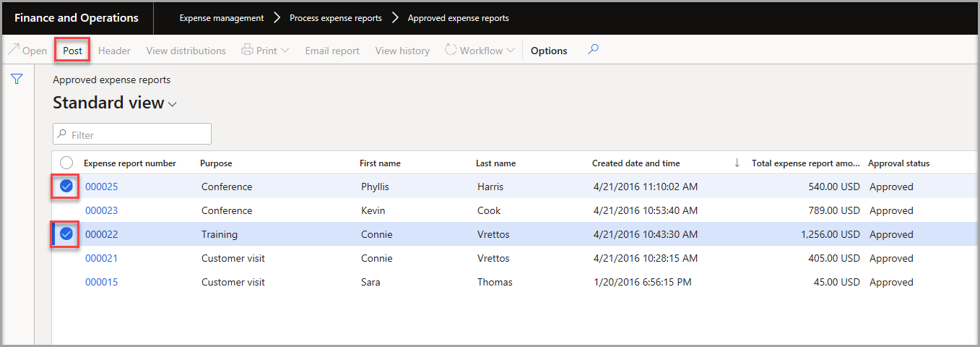
Task: Click View distributions
Action: (x=186, y=51)
